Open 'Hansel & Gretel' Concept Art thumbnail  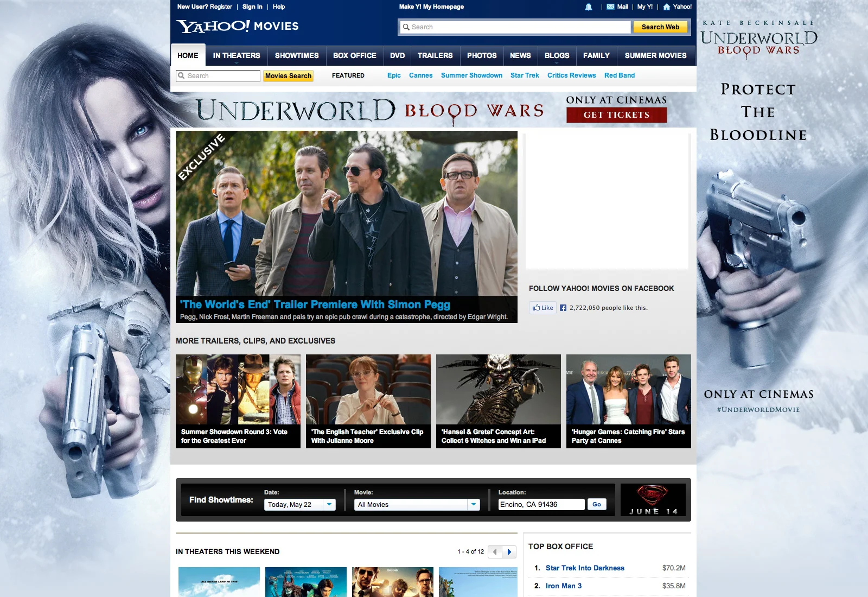[x=499, y=401]
